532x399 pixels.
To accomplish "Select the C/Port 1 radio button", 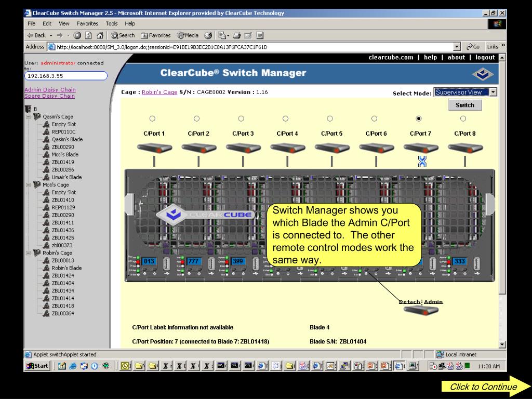I will (x=152, y=118).
